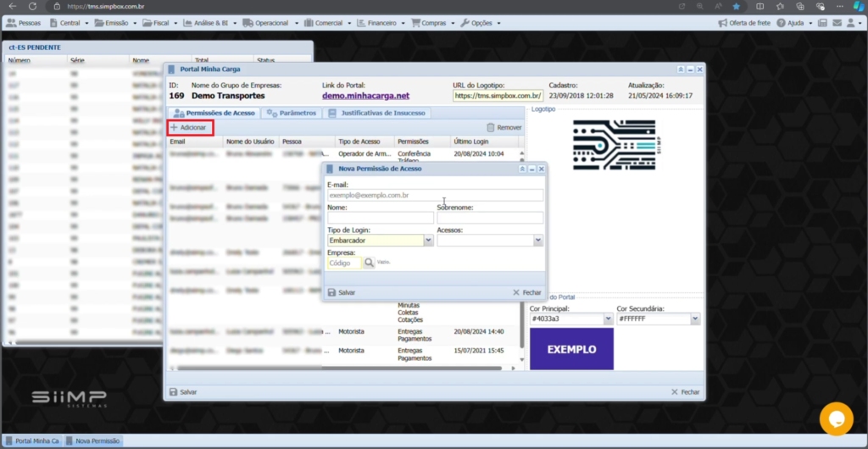Open the Emissão menu
This screenshot has width=868, height=449.
pyautogui.click(x=115, y=23)
